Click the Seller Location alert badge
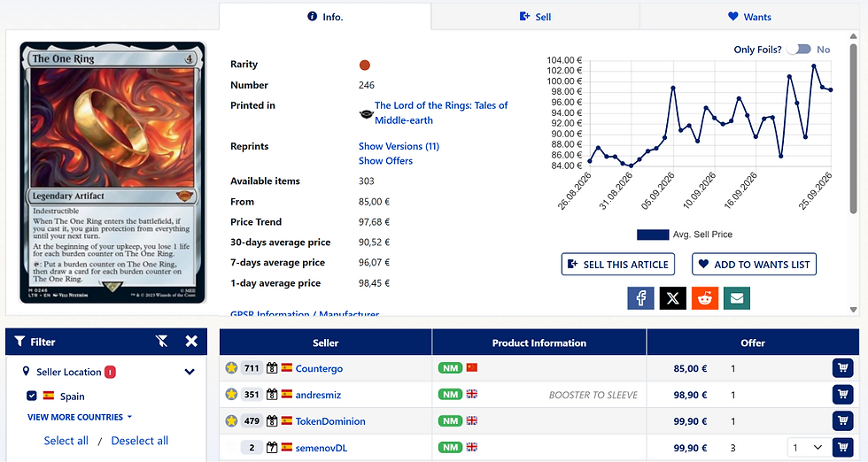The height and width of the screenshot is (462, 868). tap(110, 373)
